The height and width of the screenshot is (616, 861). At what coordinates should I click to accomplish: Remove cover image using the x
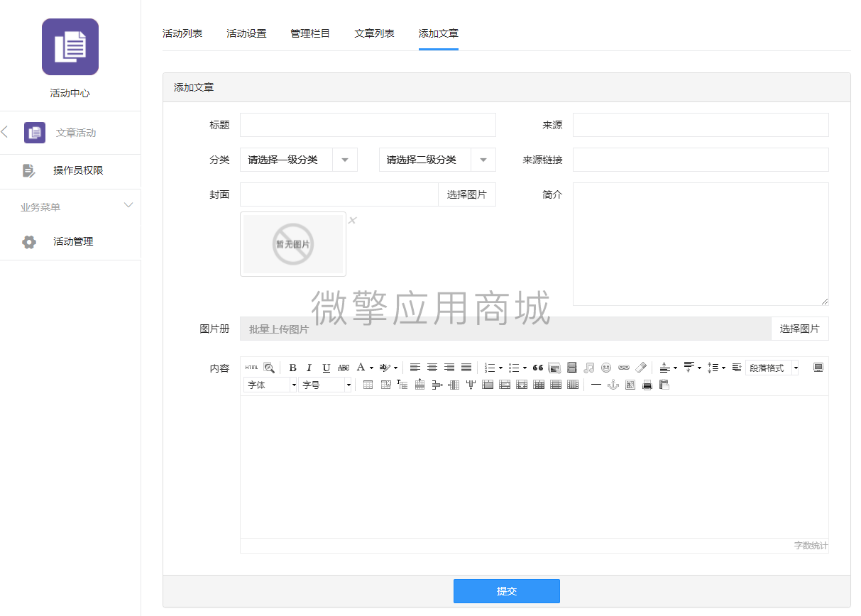pyautogui.click(x=352, y=221)
